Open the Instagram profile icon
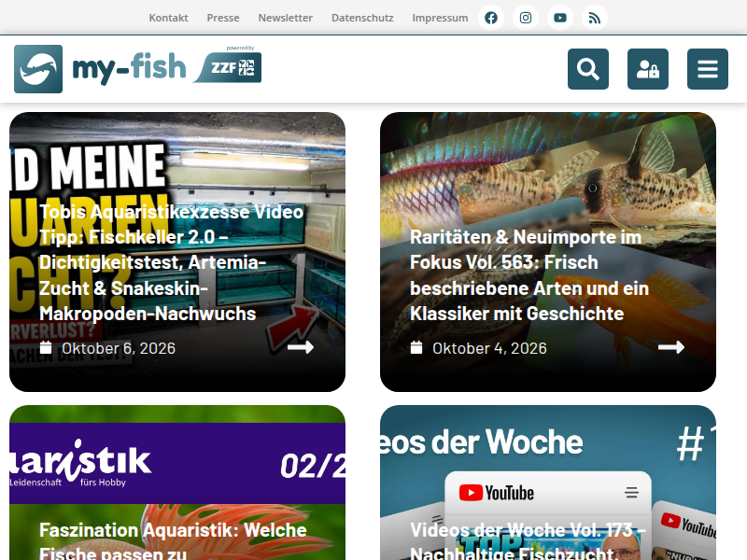The width and height of the screenshot is (747, 560). click(x=526, y=18)
